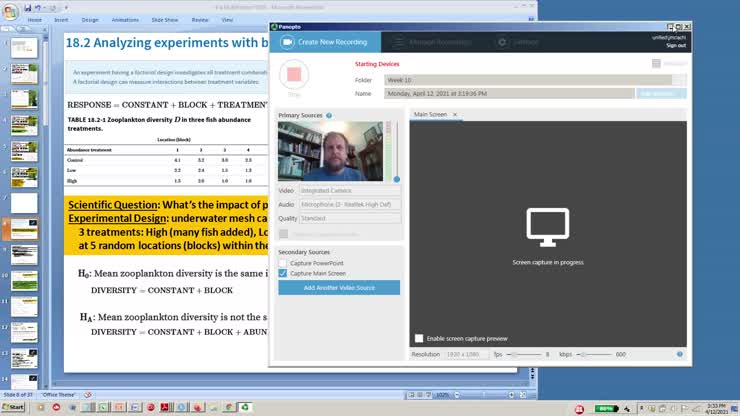Switch to Slide Sorter view in status bar
The image size is (740, 416).
[x=420, y=395]
